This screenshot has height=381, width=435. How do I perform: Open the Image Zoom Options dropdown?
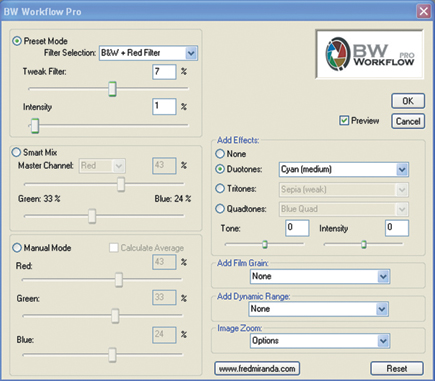click(x=320, y=341)
